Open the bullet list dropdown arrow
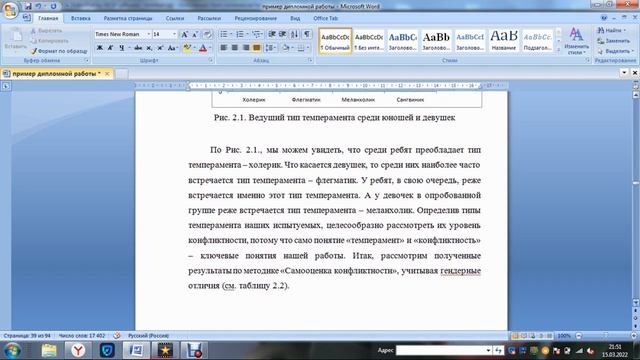 click(231, 34)
